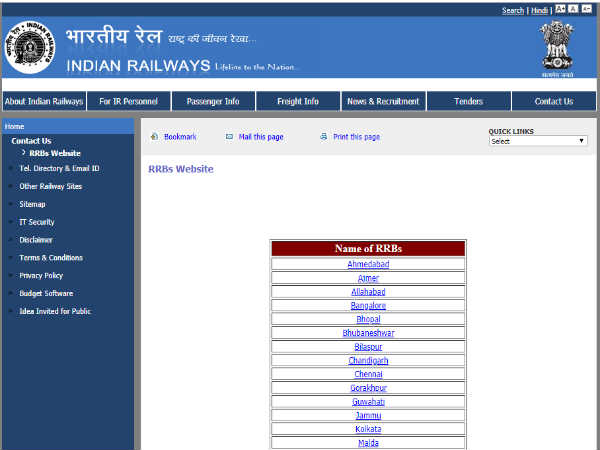The width and height of the screenshot is (600, 450).
Task: Open the Bangalore RRB link
Action: (368, 306)
